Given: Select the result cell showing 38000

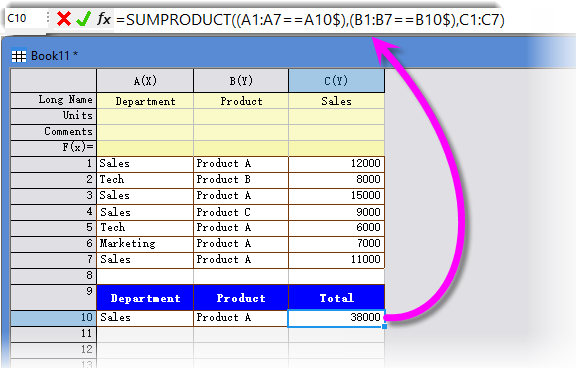Looking at the screenshot, I should click(x=336, y=318).
